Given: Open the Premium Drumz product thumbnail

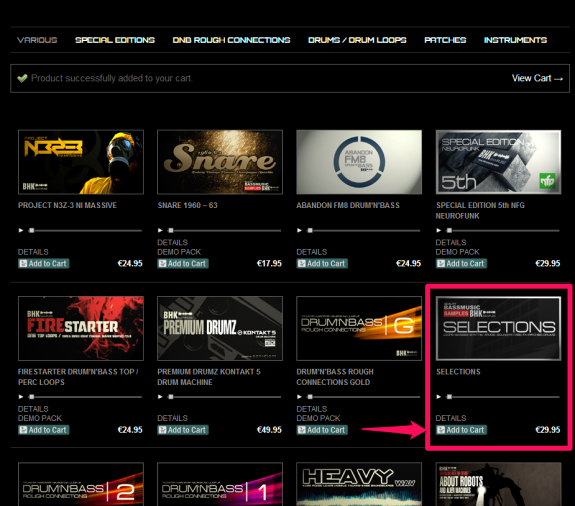Looking at the screenshot, I should 220,328.
